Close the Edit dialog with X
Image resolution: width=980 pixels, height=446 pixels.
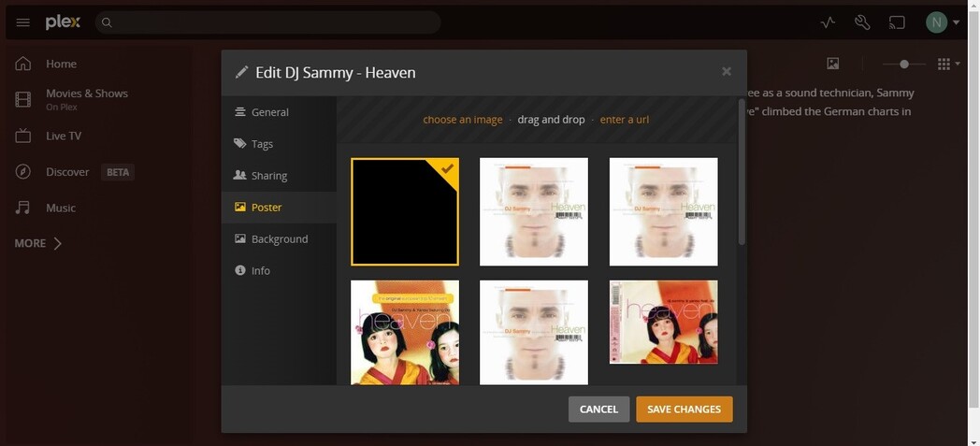[727, 71]
